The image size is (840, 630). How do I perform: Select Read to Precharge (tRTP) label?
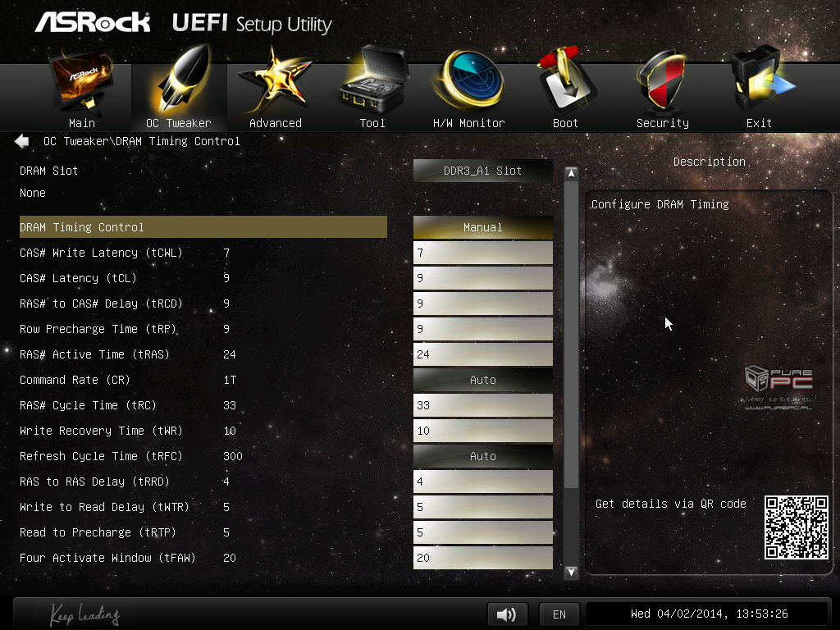(x=98, y=532)
